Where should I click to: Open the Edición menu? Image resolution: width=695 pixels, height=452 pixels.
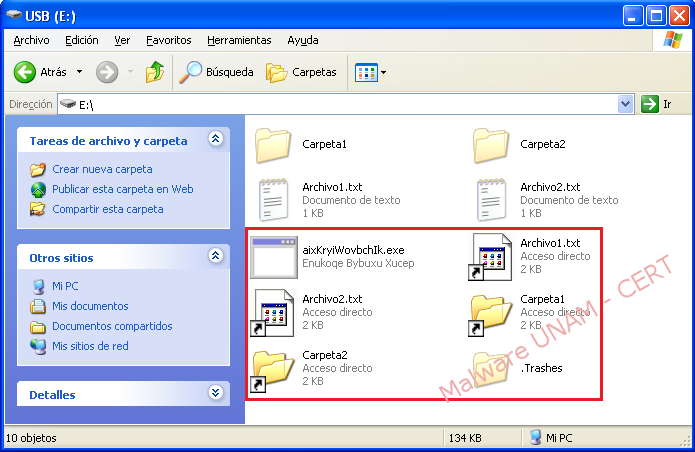point(82,40)
